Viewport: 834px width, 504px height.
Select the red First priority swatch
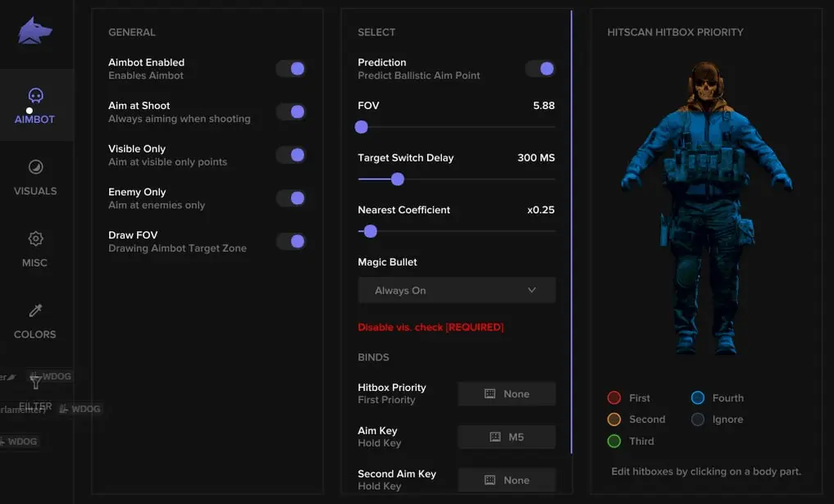click(x=613, y=397)
